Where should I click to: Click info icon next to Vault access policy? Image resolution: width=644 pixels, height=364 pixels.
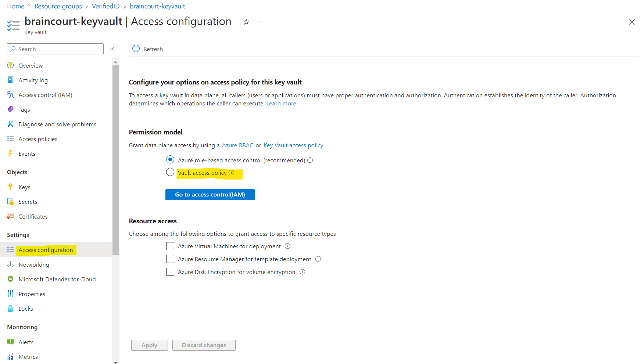click(231, 172)
